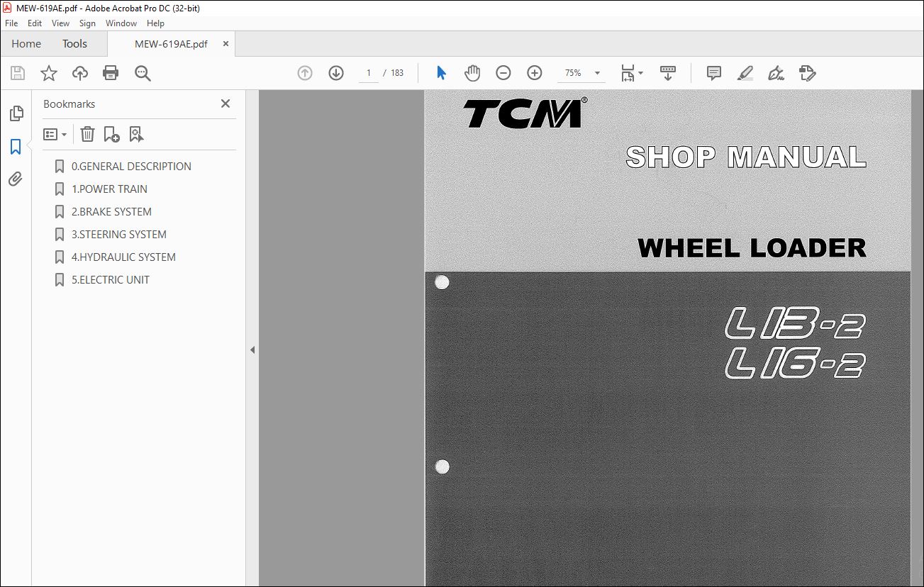The height and width of the screenshot is (587, 924).
Task: Open the zoom level dropdown
Action: (x=596, y=73)
